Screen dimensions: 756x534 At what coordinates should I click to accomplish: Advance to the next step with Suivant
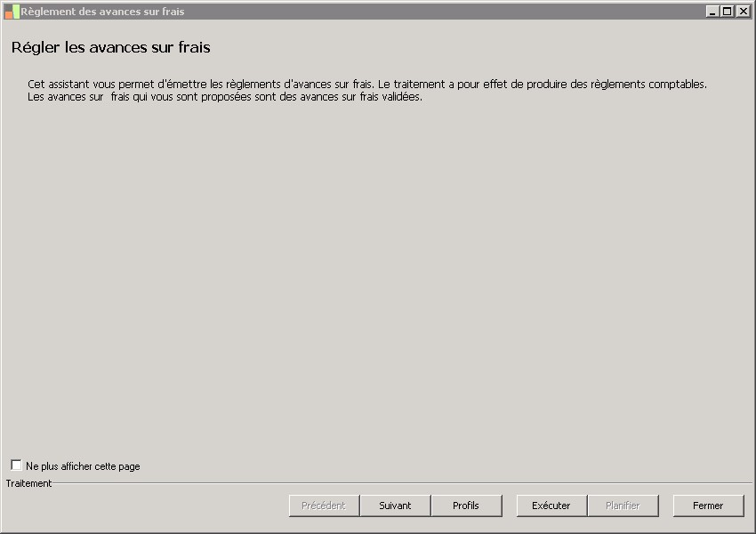pos(395,506)
